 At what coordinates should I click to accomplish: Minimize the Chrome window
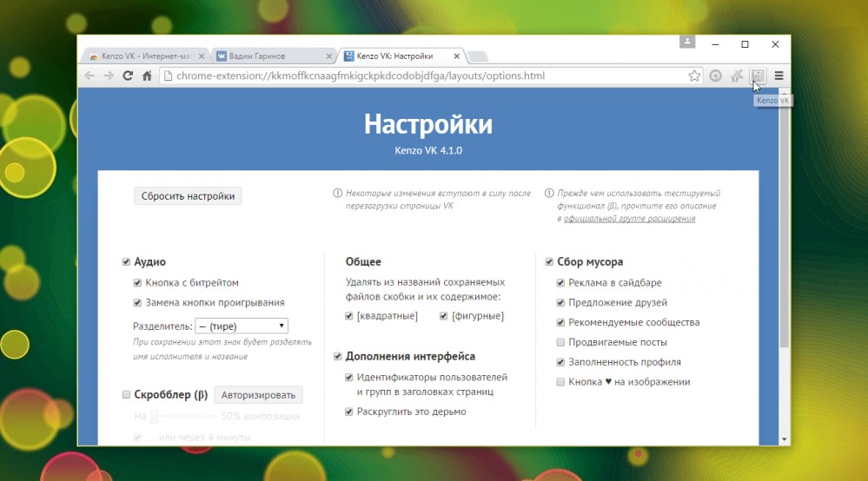click(715, 44)
